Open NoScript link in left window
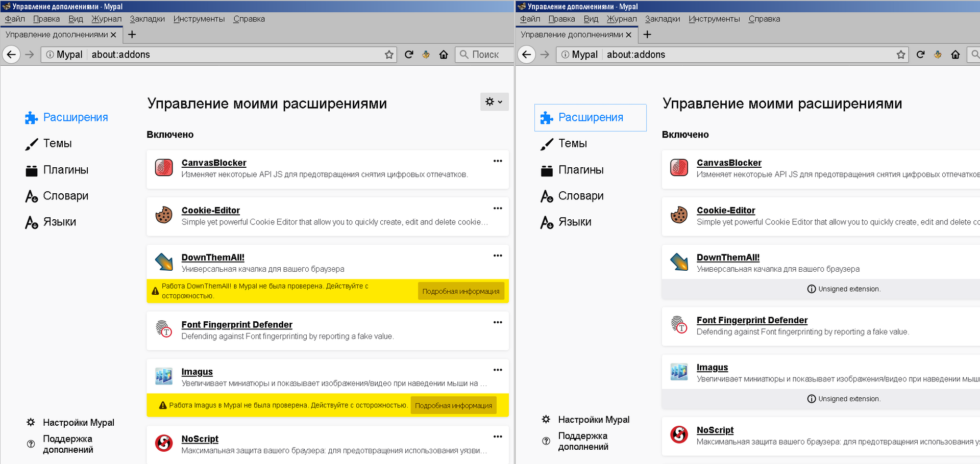The height and width of the screenshot is (464, 980). [200, 439]
